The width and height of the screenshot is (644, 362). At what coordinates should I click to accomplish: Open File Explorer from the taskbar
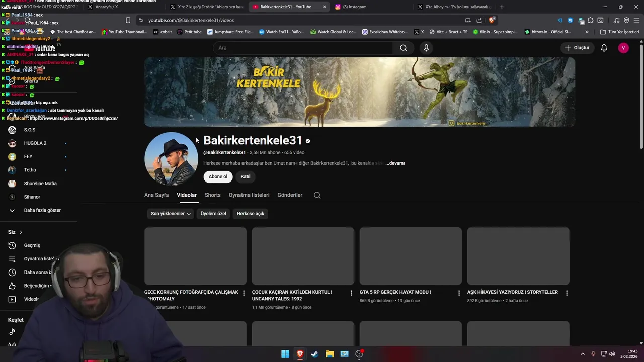point(330,354)
